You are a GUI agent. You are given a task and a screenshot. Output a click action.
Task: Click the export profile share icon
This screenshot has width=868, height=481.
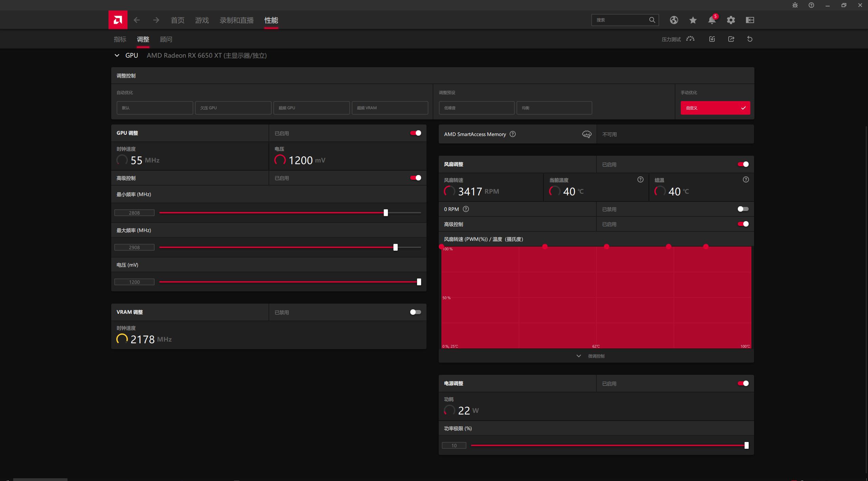coord(731,39)
